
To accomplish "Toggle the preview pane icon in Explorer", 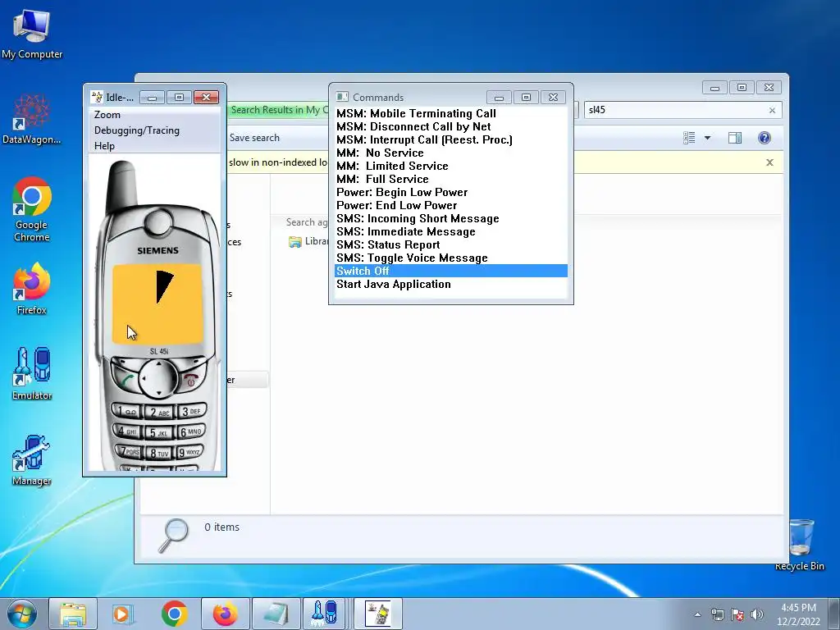I will [x=735, y=138].
